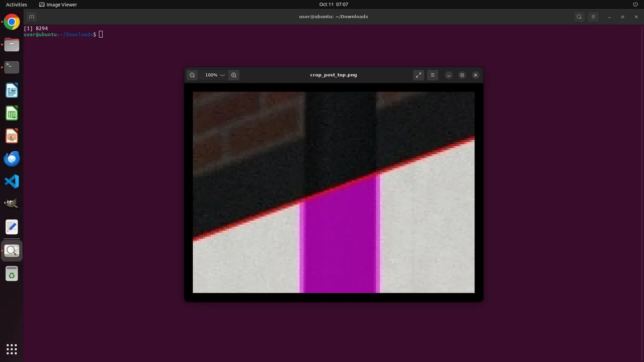Open the 100% zoom level dropdown
The image size is (644, 362).
214,75
